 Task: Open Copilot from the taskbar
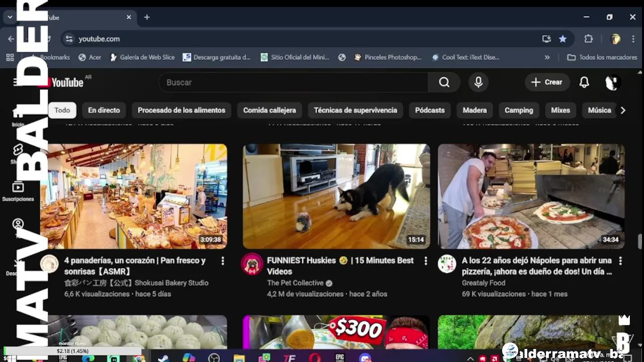click(189, 358)
